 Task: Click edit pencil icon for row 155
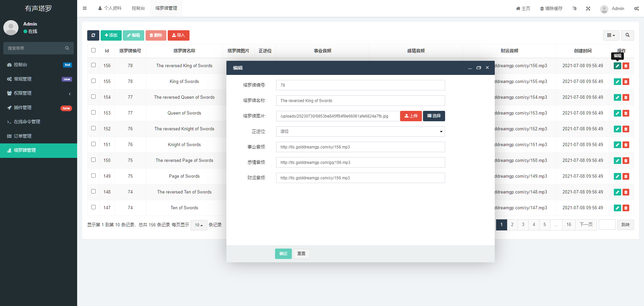[x=617, y=82]
